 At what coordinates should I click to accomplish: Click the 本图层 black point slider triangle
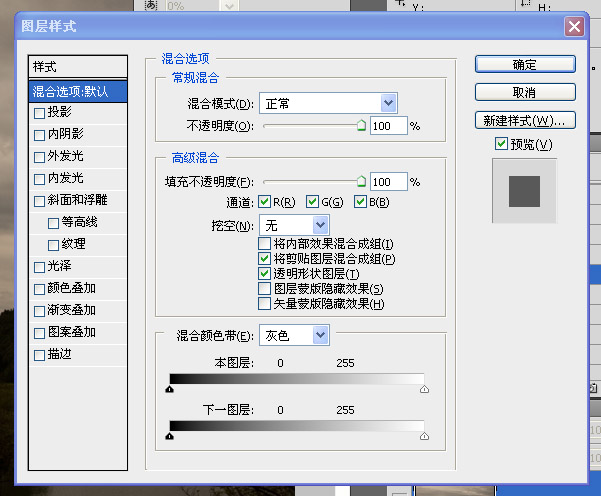coord(169,389)
